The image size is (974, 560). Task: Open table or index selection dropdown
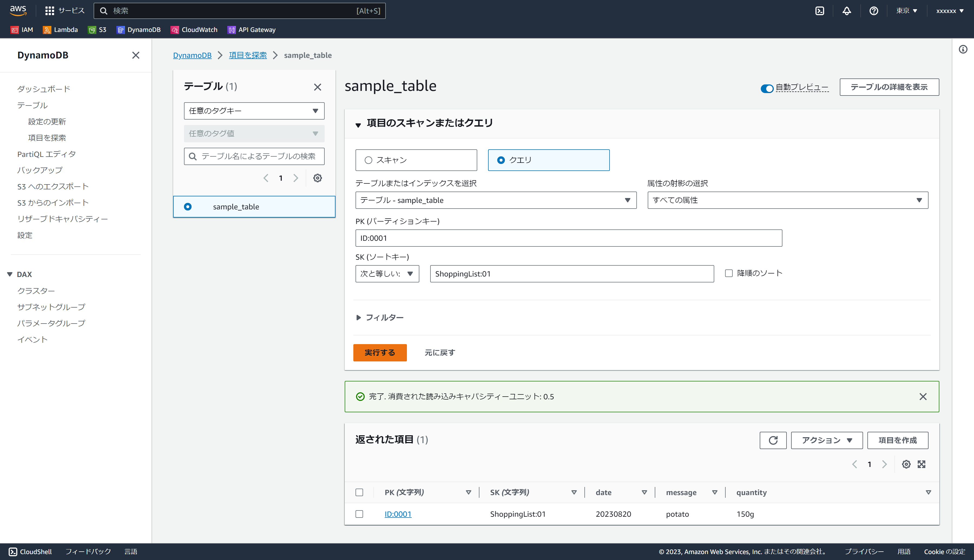click(x=496, y=200)
